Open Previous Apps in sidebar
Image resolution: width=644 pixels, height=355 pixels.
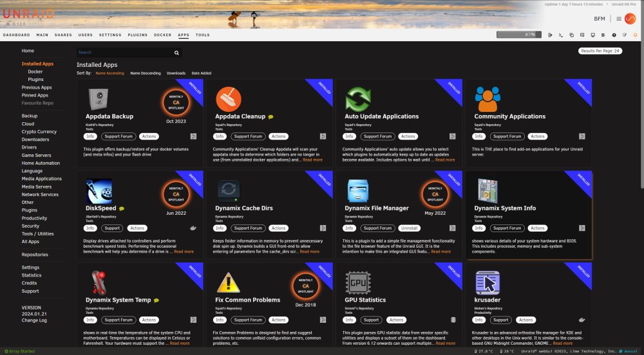point(37,87)
